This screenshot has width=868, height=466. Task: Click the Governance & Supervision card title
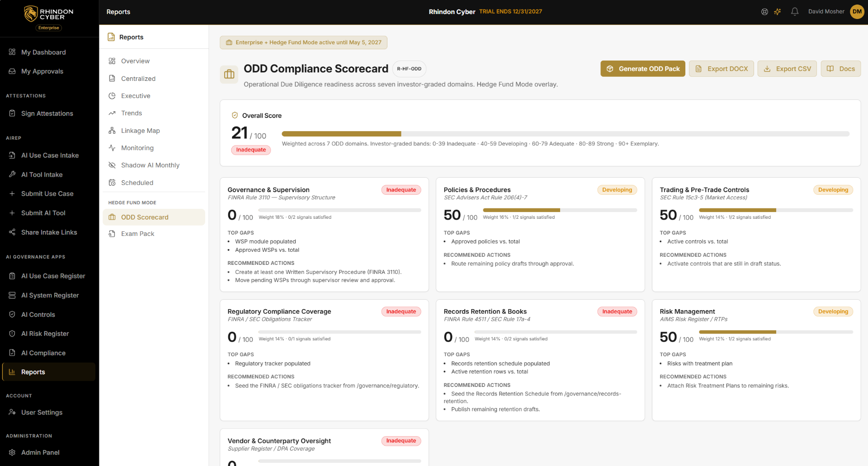point(269,190)
